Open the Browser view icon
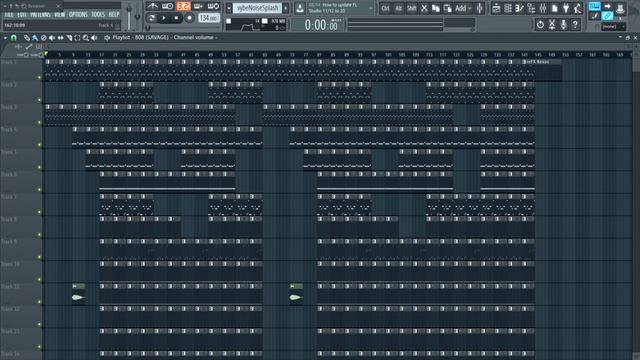Viewport: 640px width, 360px height. coord(531,8)
